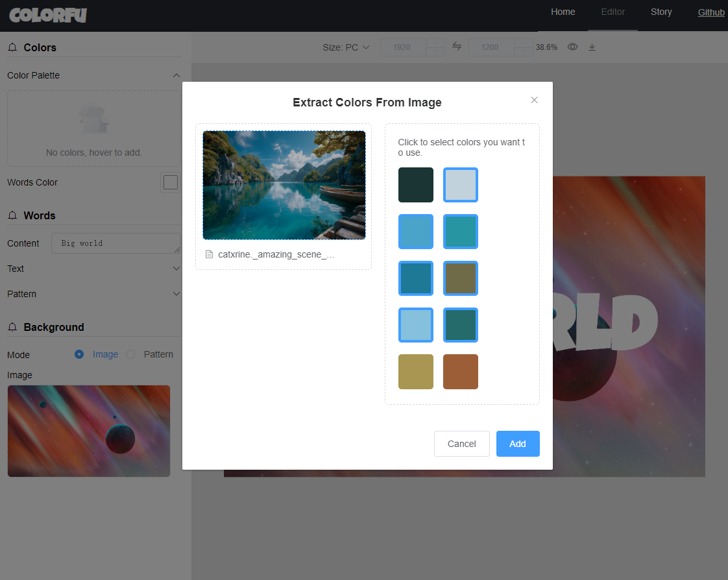Open the Words Color picker box
The image size is (728, 580).
pos(171,182)
